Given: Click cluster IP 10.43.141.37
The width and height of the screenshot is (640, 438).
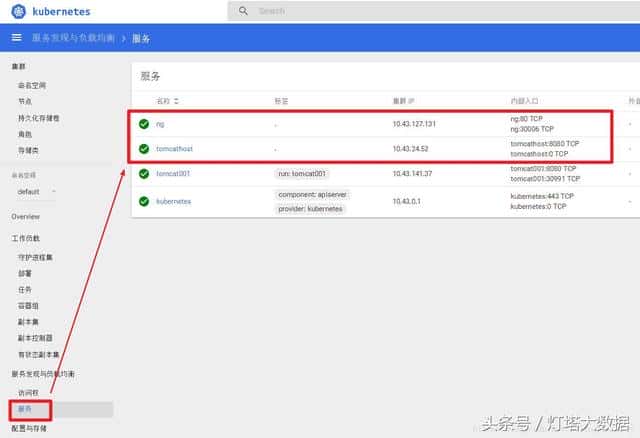Looking at the screenshot, I should tap(412, 173).
